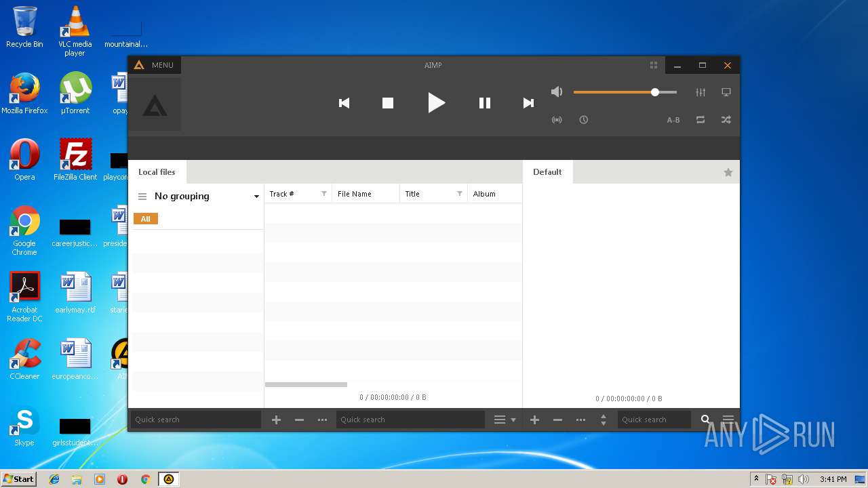Add files to playlist plus icon
The width and height of the screenshot is (868, 488).
coord(534,420)
